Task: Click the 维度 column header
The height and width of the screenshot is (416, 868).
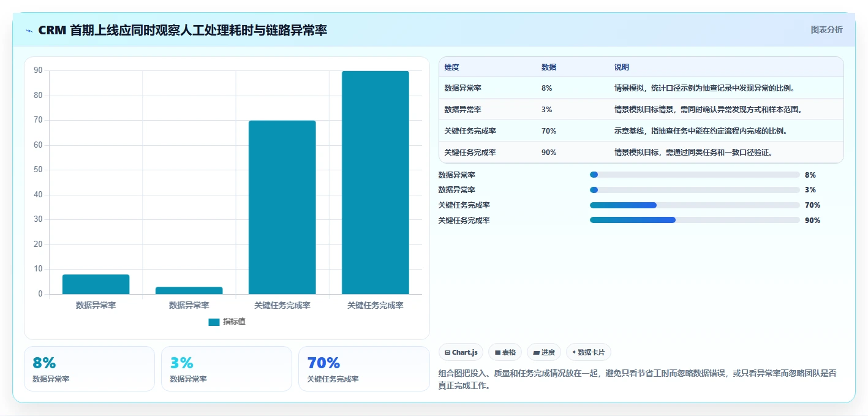Action: pos(452,67)
